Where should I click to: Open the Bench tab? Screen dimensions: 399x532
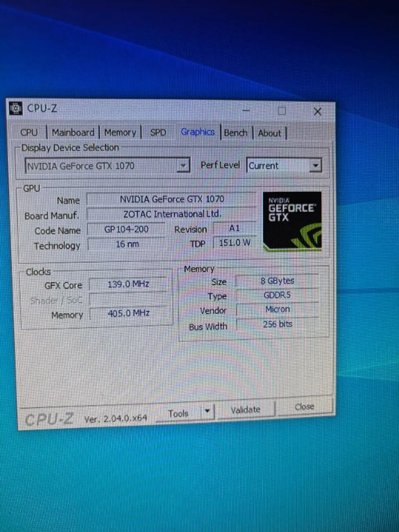[235, 133]
